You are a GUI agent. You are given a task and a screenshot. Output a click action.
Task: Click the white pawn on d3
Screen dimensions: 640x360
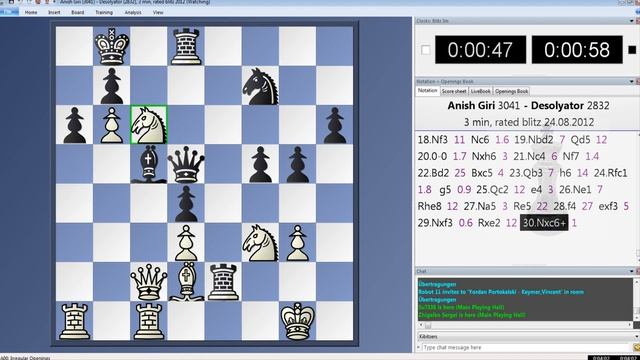(x=186, y=242)
